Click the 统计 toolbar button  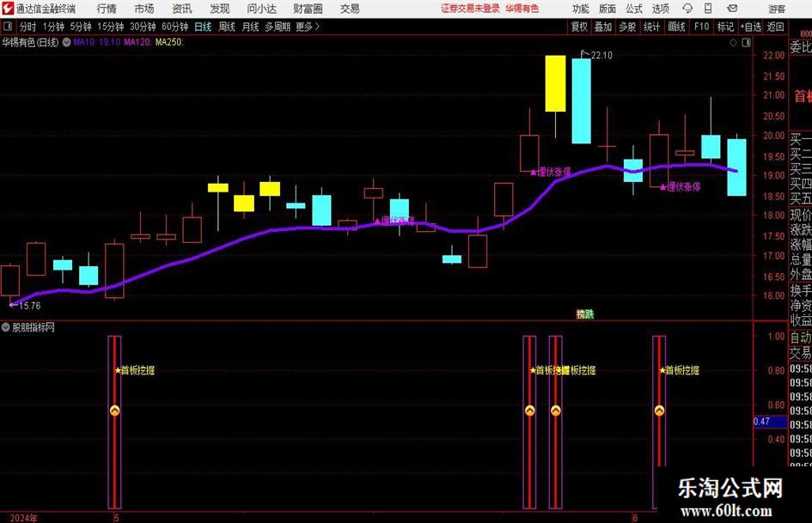(651, 27)
